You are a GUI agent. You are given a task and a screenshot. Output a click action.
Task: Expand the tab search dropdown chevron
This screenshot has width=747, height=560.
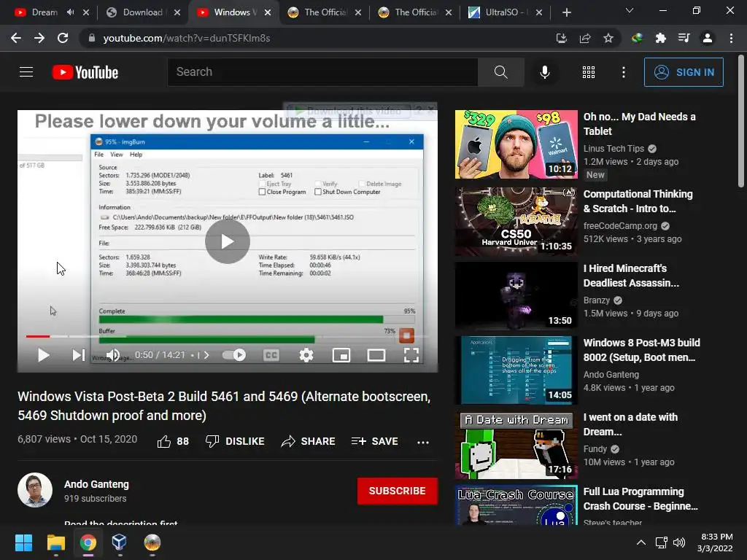coord(630,10)
